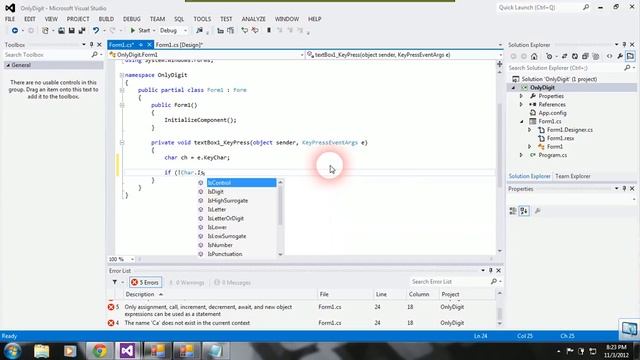This screenshot has height=360, width=640.
Task: Collapse the Form1.cs node
Action: (x=522, y=122)
